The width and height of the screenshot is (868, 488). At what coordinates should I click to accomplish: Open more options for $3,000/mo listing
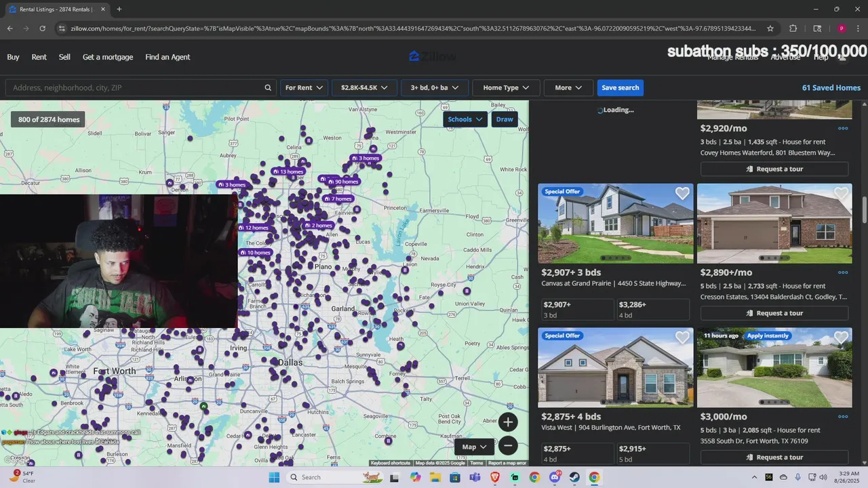point(843,417)
